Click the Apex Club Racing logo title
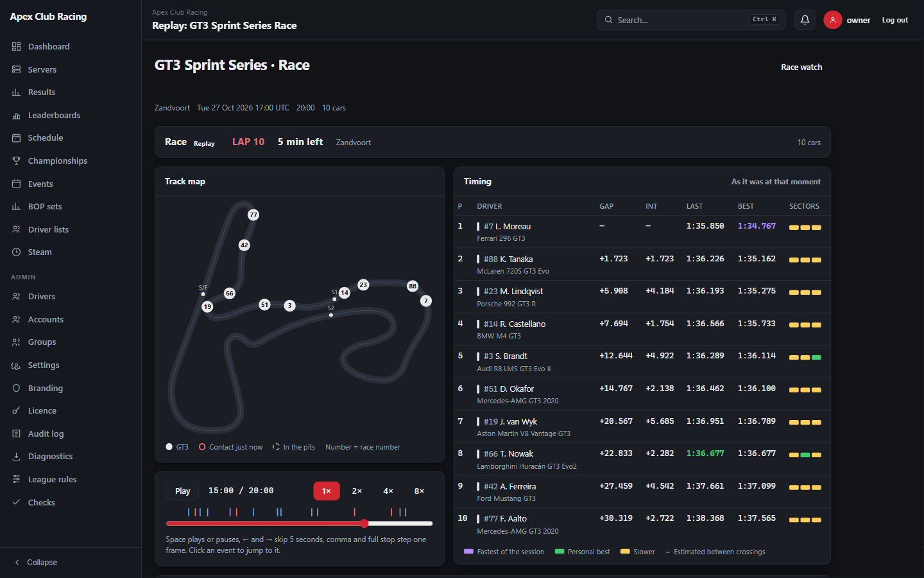 (x=48, y=17)
